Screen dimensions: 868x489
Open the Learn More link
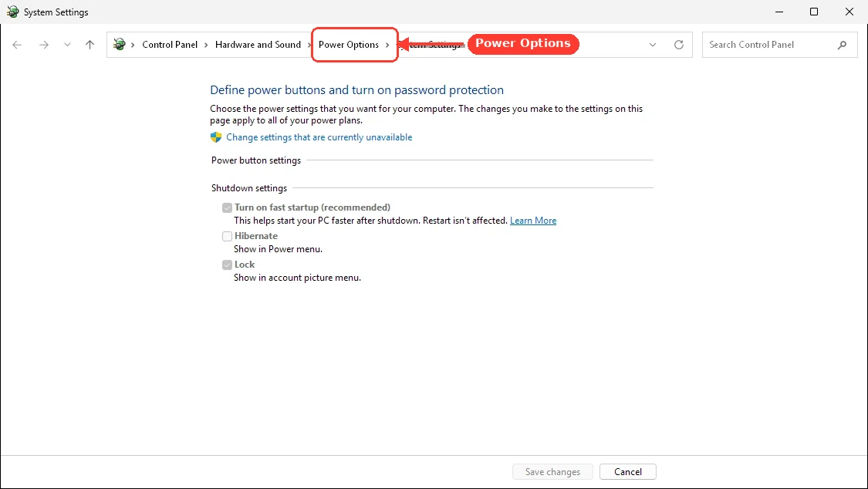[533, 221]
